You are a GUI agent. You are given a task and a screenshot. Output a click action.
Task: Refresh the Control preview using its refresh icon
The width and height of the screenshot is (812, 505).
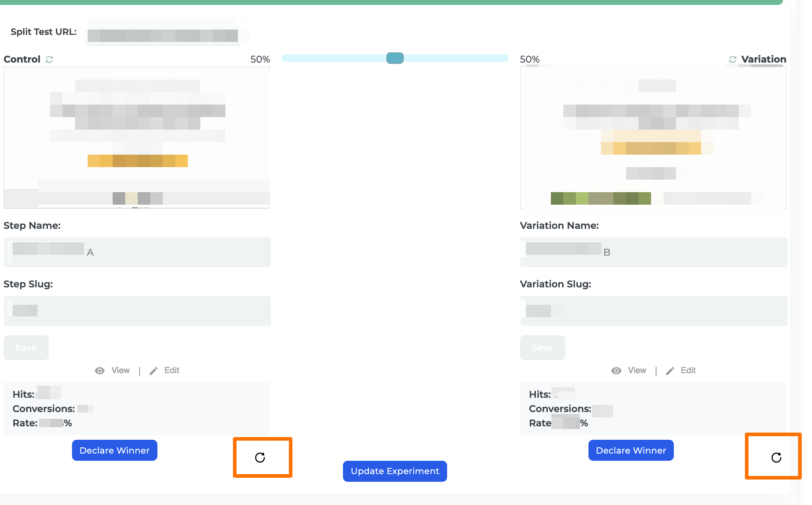pyautogui.click(x=49, y=59)
